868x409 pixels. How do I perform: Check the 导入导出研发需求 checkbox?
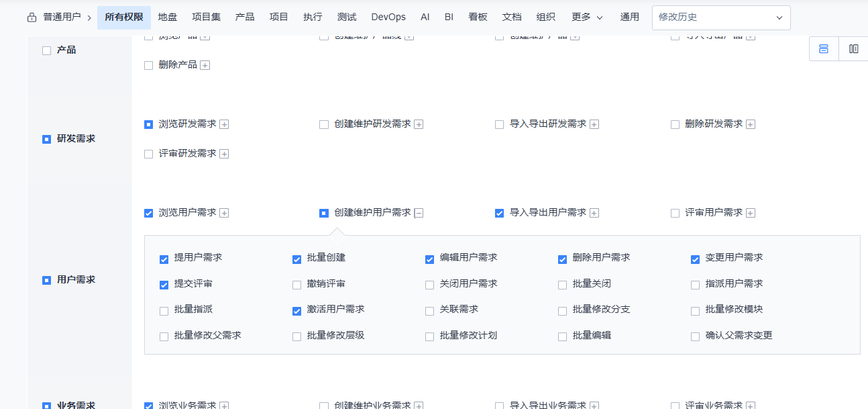point(499,124)
